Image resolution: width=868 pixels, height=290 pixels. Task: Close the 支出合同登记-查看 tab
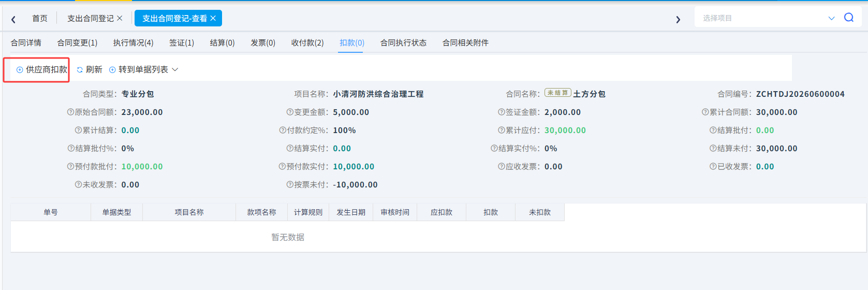213,18
